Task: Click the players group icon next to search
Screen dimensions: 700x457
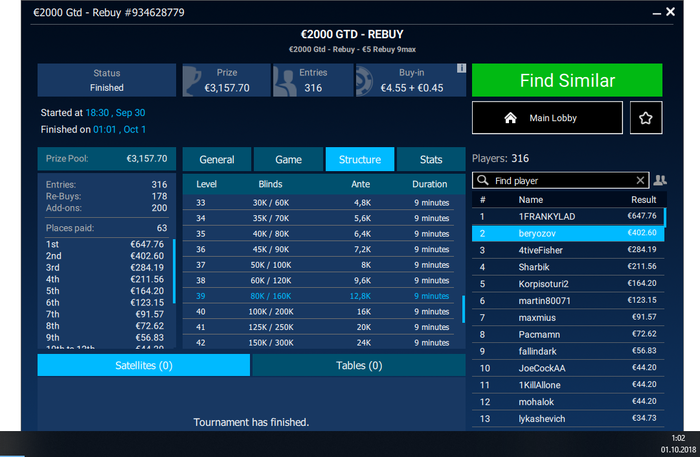Action: pyautogui.click(x=660, y=180)
